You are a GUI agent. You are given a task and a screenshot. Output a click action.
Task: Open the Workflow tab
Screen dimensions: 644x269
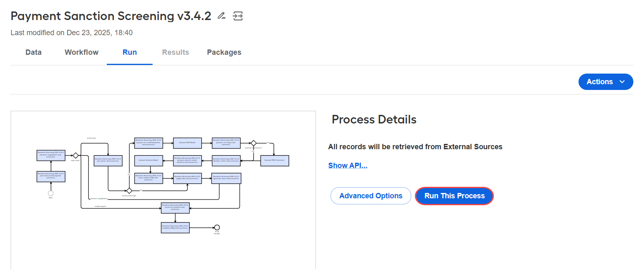[x=81, y=52]
